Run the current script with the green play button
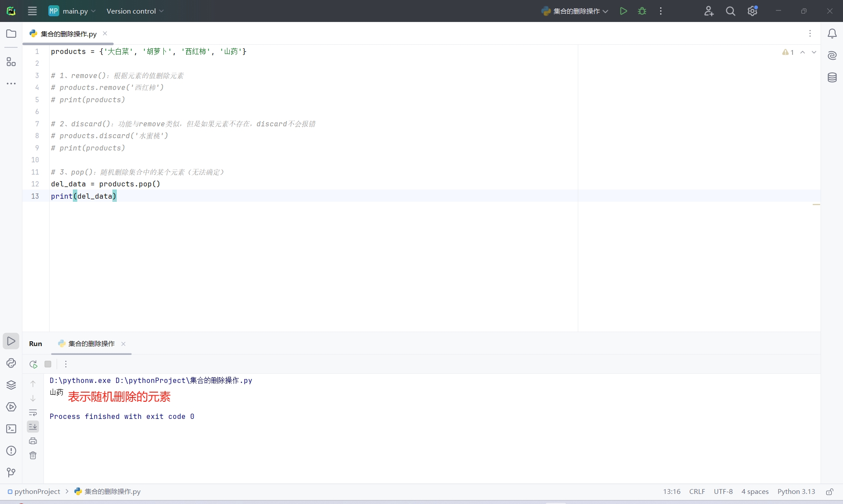843x504 pixels. tap(623, 11)
